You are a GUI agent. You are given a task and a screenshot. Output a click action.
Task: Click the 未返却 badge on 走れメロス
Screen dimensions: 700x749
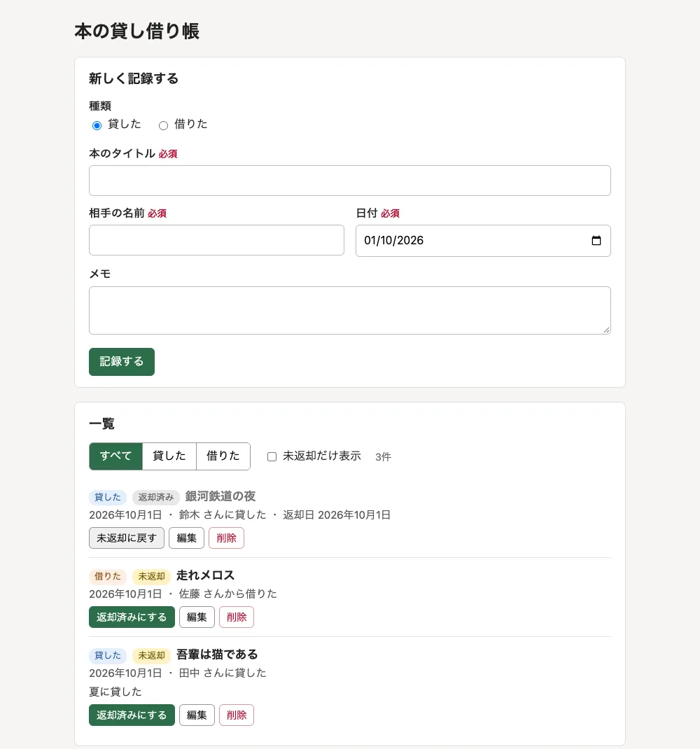pyautogui.click(x=151, y=577)
